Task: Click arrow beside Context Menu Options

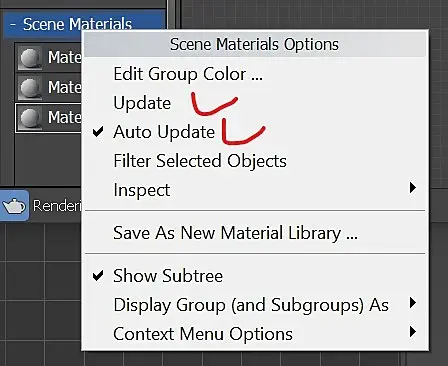Action: tap(413, 332)
